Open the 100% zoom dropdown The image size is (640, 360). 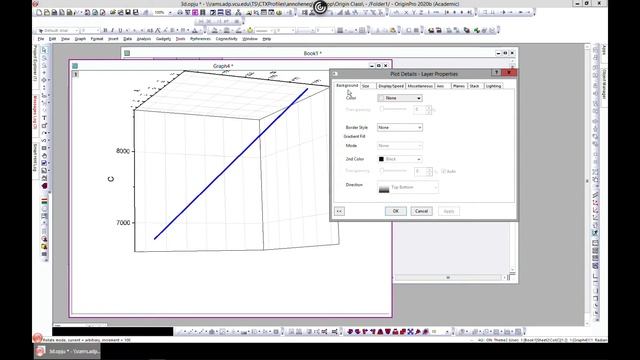[170, 13]
